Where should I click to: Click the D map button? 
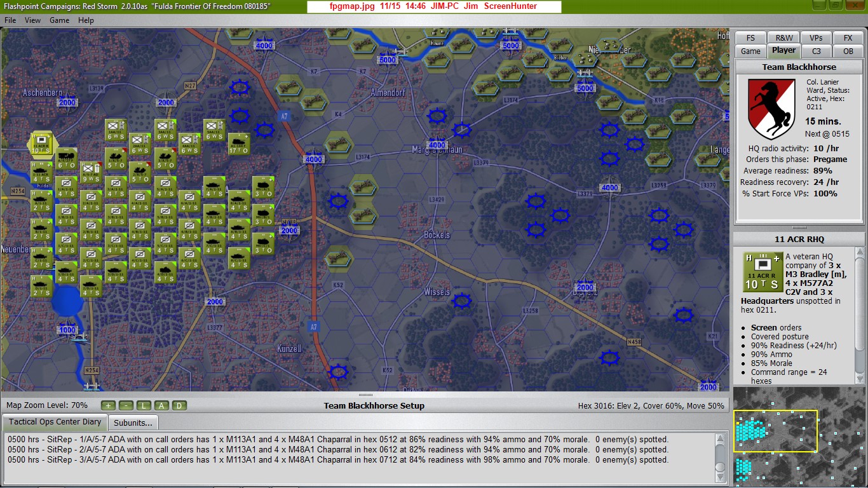coord(179,405)
